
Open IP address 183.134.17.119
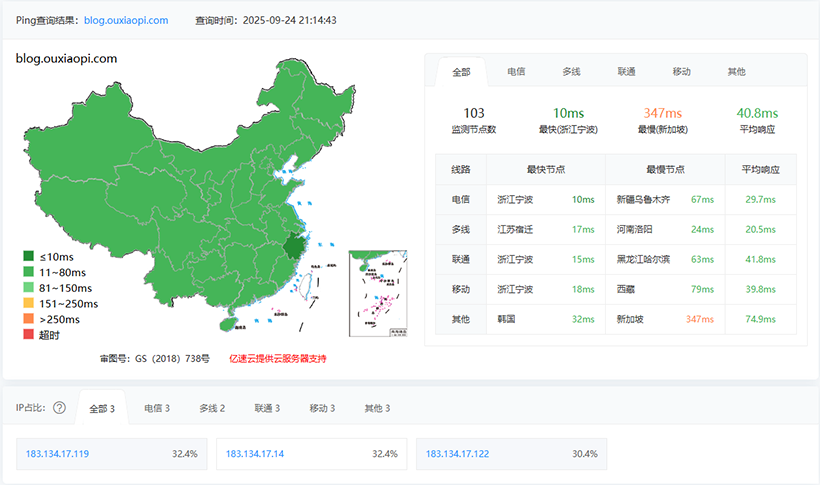click(x=57, y=454)
